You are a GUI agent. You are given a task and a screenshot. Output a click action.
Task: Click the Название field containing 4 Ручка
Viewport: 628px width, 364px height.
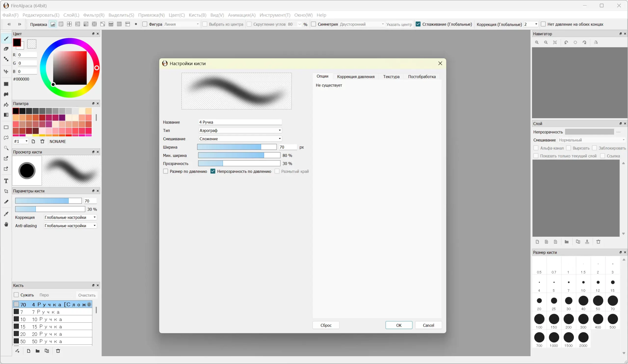click(240, 122)
